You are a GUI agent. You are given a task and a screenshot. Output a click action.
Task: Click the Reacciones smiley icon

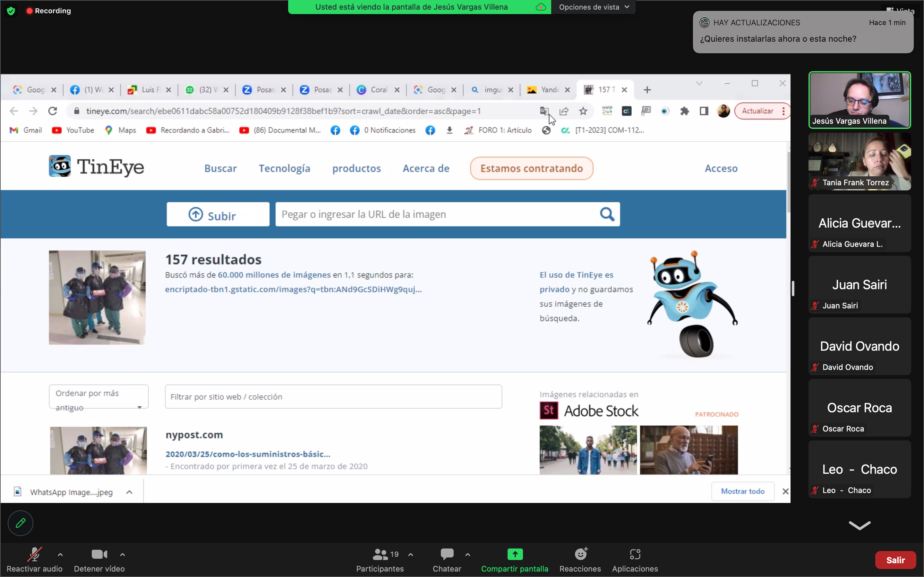[580, 554]
